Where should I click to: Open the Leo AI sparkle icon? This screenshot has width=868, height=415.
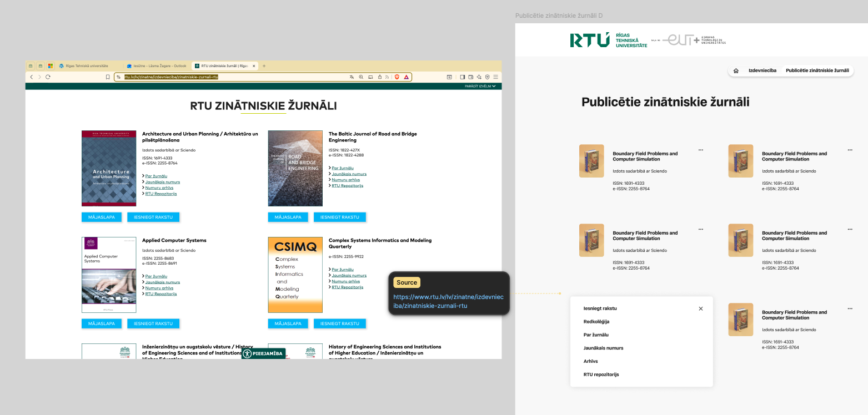tap(479, 77)
